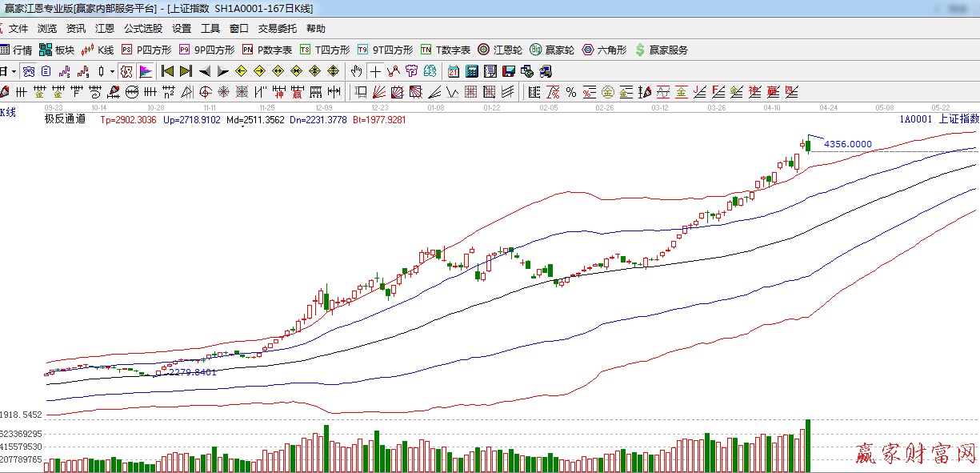Click the 六角形 hexagon chart button

coord(604,50)
